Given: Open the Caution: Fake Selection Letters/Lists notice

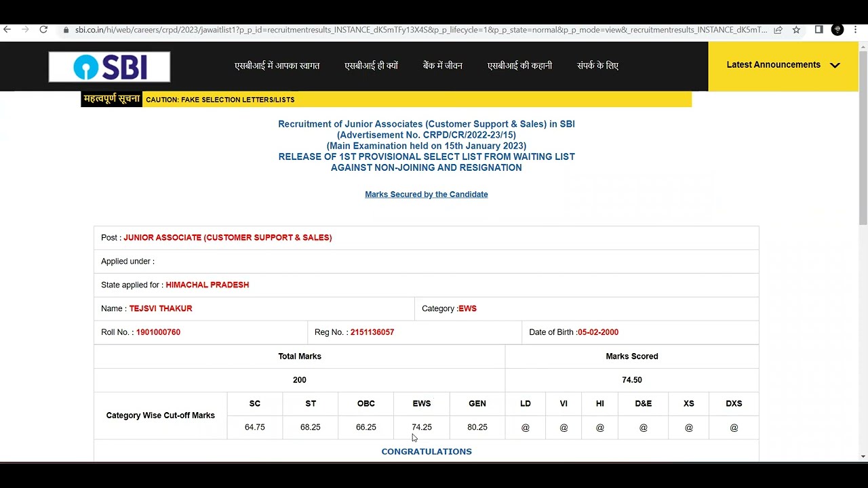Looking at the screenshot, I should click(220, 100).
